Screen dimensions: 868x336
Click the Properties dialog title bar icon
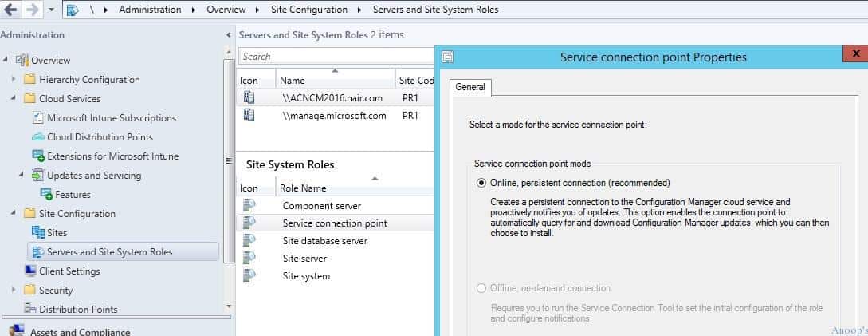point(448,57)
